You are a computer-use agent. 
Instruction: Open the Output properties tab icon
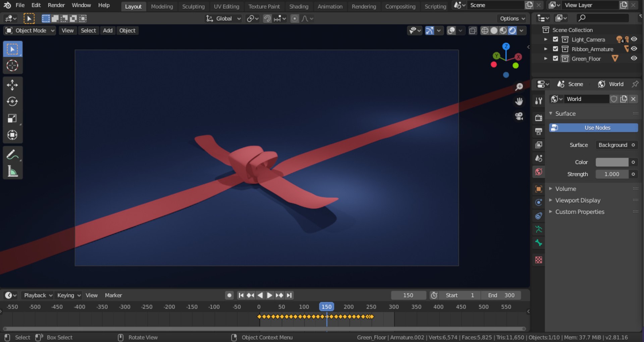pos(539,131)
